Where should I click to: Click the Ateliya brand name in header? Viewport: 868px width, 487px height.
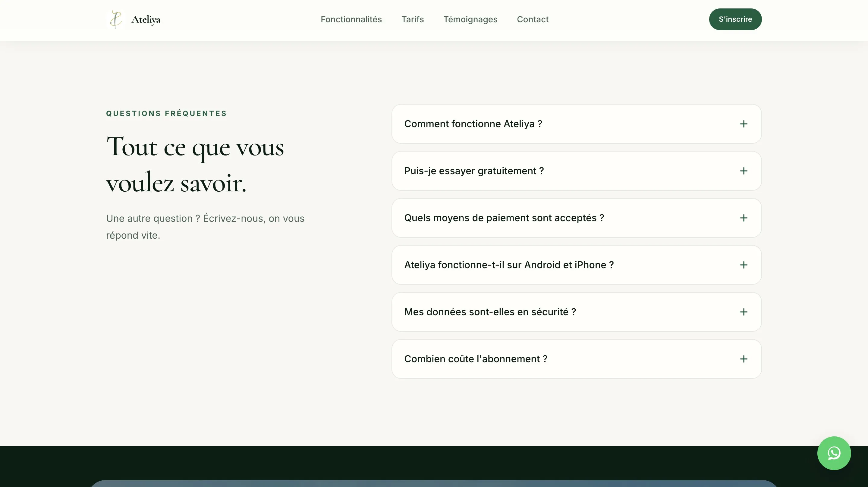point(146,20)
